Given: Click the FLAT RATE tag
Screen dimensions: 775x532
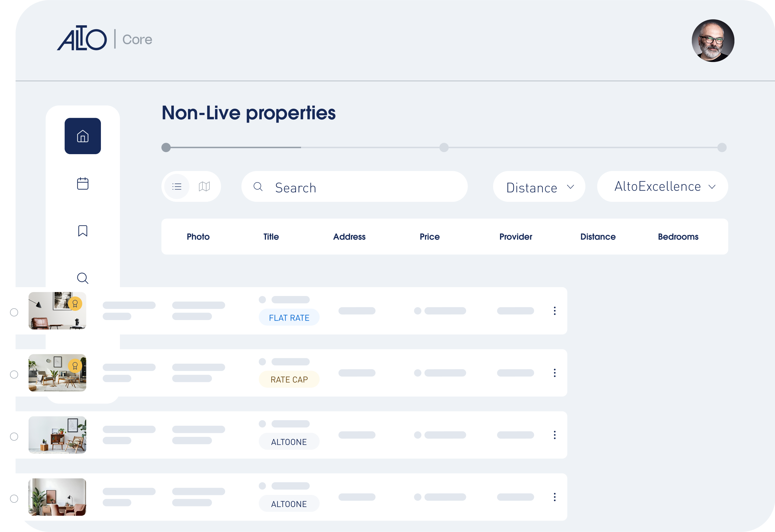Looking at the screenshot, I should 289,318.
